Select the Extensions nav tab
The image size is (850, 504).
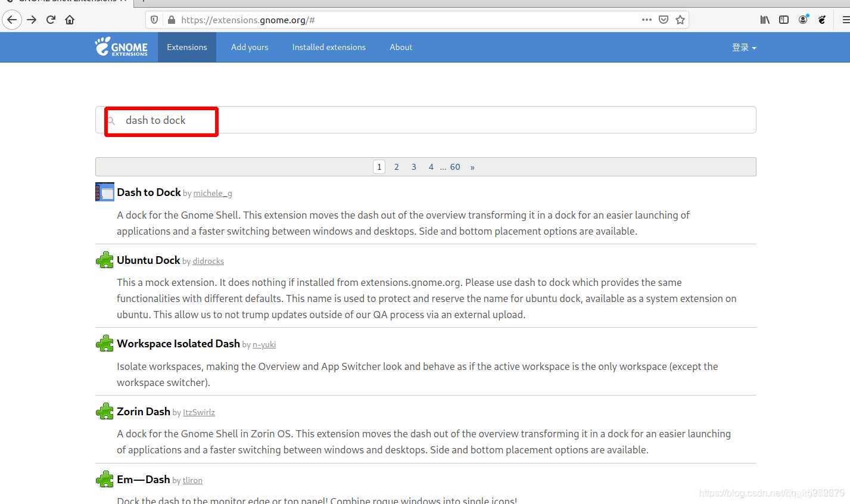click(x=187, y=47)
